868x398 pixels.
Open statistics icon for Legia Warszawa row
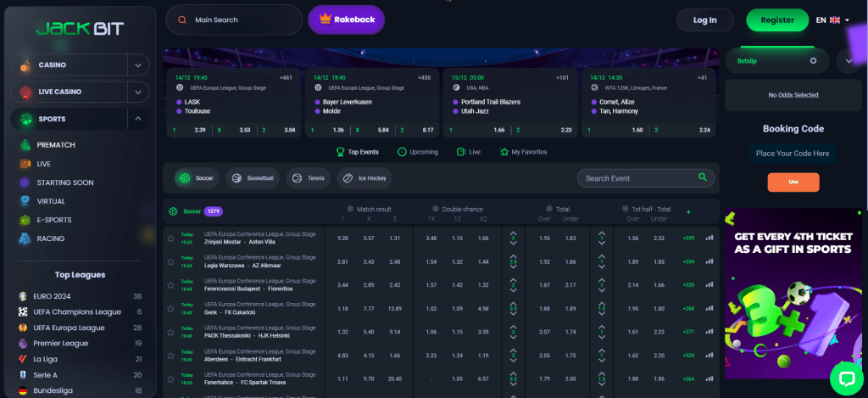(x=709, y=261)
